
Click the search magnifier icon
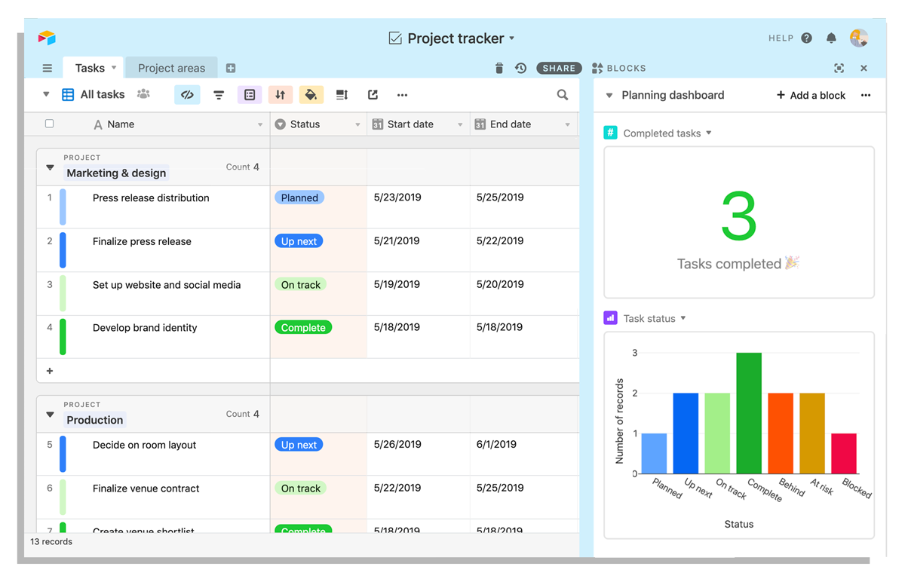point(563,95)
